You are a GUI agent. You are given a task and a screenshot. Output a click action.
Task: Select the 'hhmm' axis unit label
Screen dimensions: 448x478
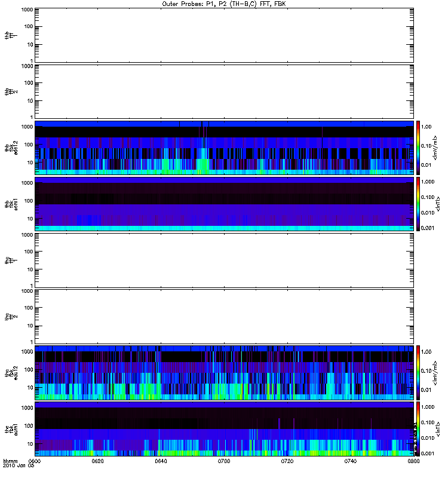10,461
